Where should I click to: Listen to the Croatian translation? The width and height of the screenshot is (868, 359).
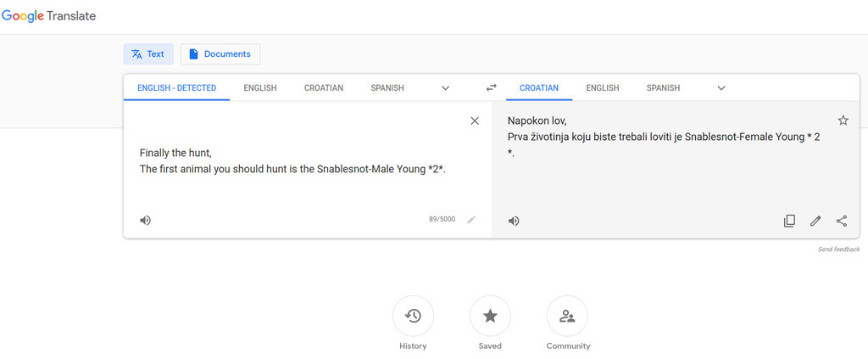point(514,221)
